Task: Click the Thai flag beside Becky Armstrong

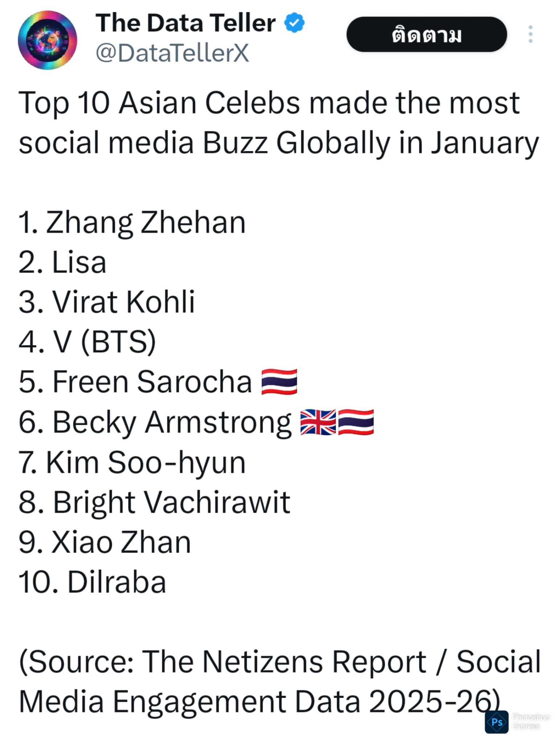Action: (356, 422)
